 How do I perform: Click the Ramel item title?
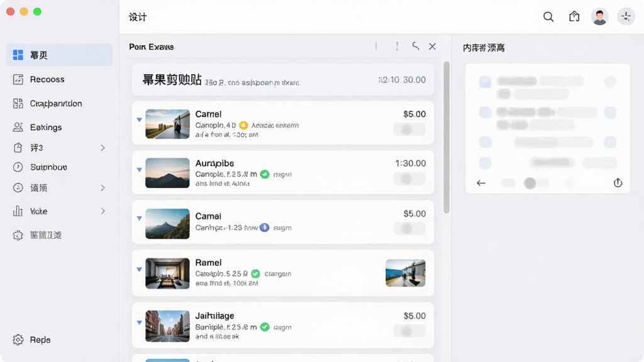tap(208, 263)
